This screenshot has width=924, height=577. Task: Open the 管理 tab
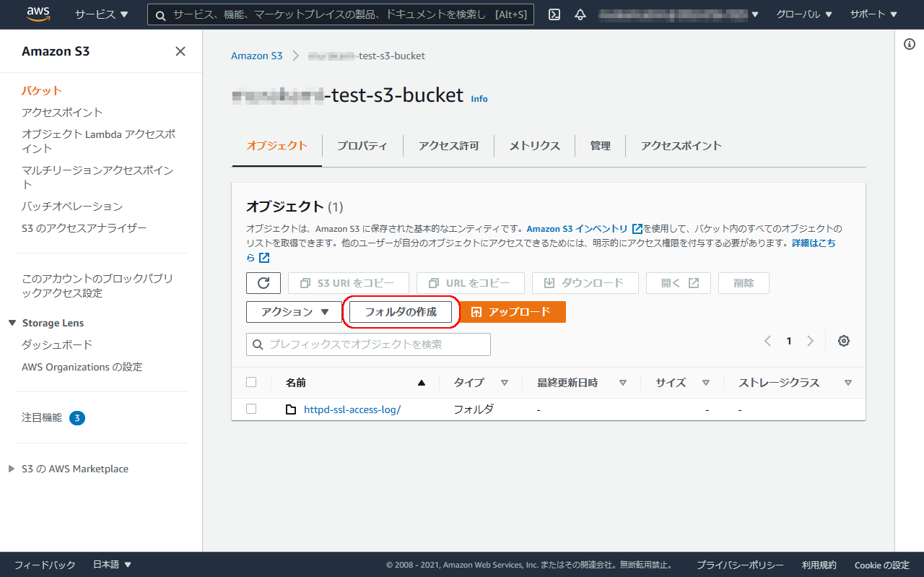[x=600, y=145]
